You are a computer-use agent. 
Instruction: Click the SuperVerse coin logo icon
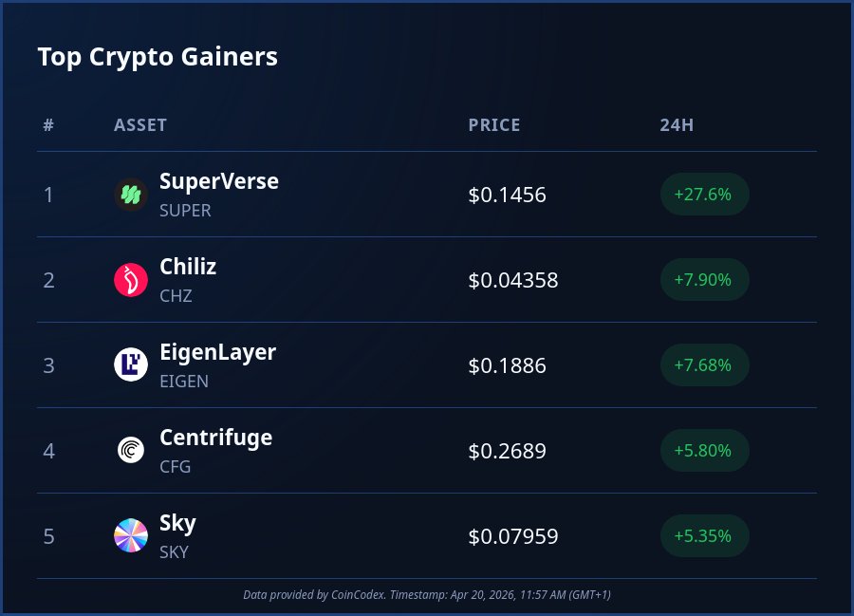point(131,195)
